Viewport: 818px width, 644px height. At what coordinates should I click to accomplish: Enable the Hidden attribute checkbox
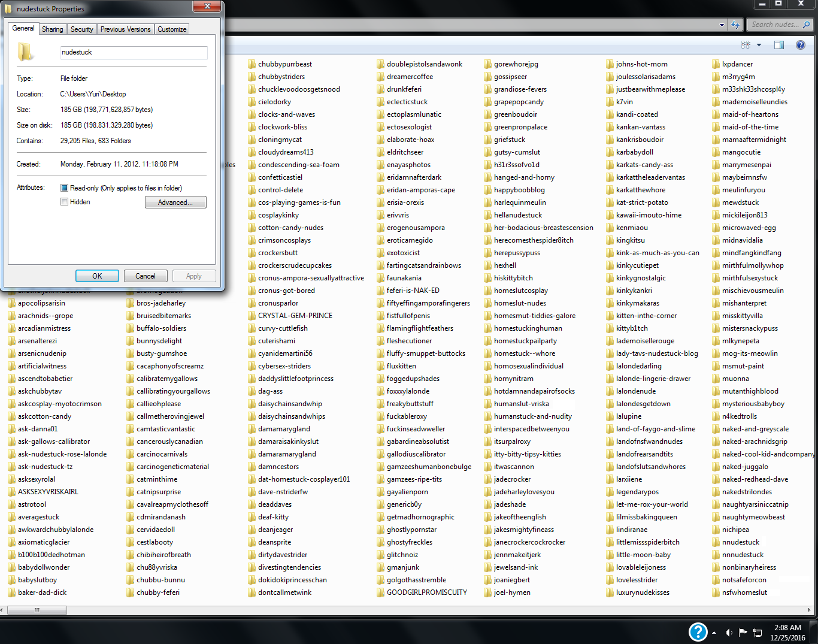pyautogui.click(x=64, y=202)
